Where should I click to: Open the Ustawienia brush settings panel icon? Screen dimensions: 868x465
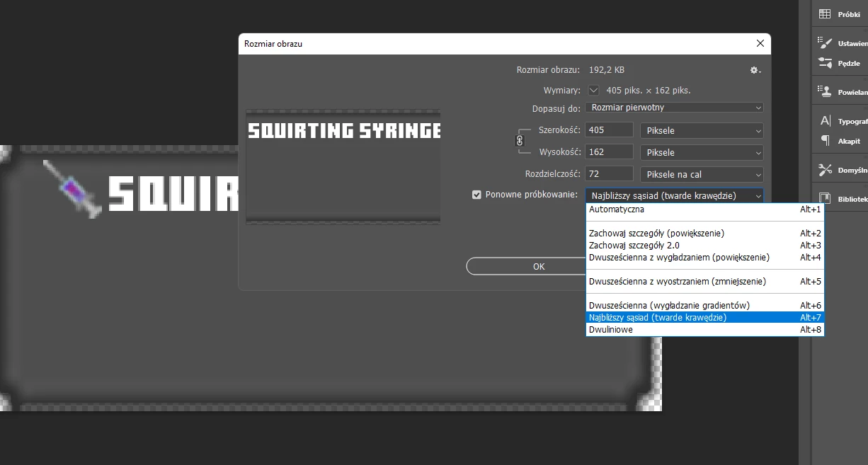click(825, 42)
